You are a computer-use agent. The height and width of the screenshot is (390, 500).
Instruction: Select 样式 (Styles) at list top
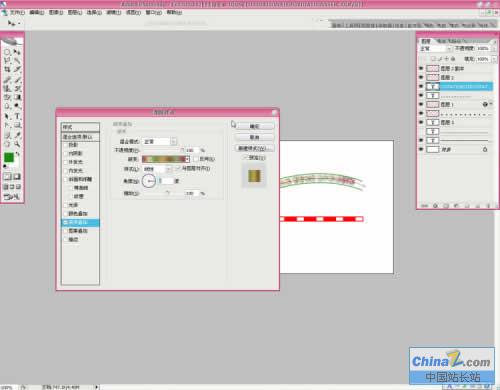coord(80,127)
